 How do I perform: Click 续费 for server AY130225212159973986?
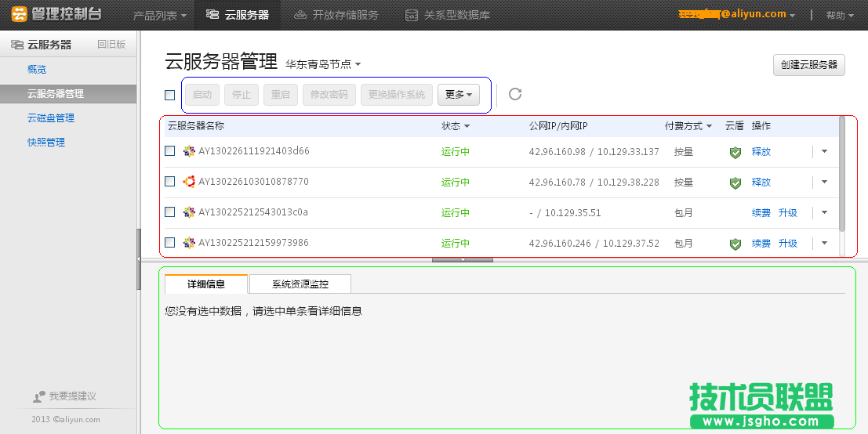tap(761, 243)
